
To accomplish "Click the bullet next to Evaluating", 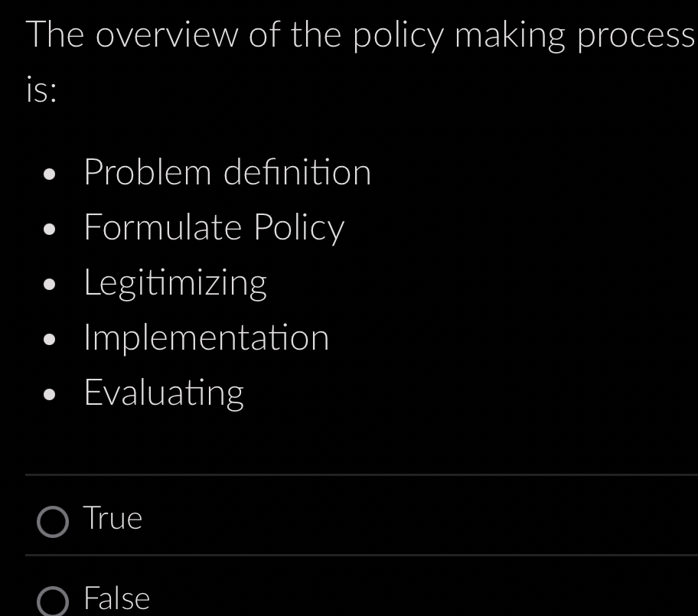I will click(x=49, y=394).
